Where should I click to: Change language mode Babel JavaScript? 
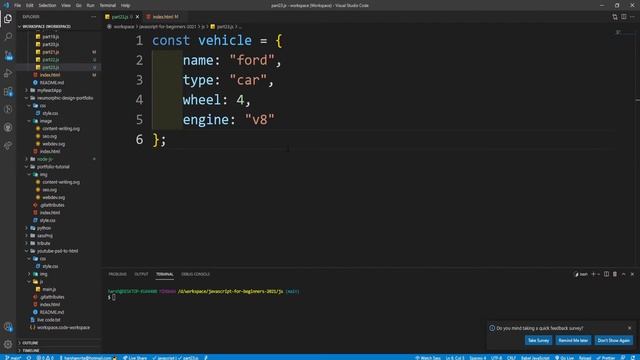(x=535, y=358)
